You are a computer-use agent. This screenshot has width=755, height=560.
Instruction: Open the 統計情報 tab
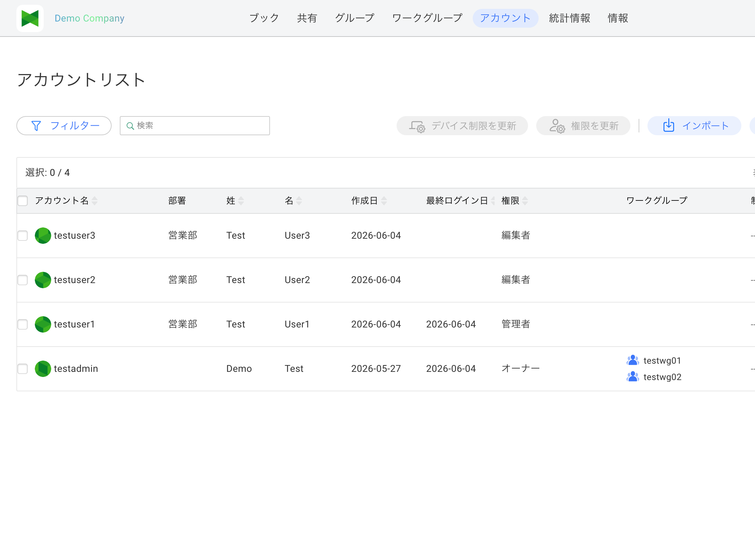569,18
